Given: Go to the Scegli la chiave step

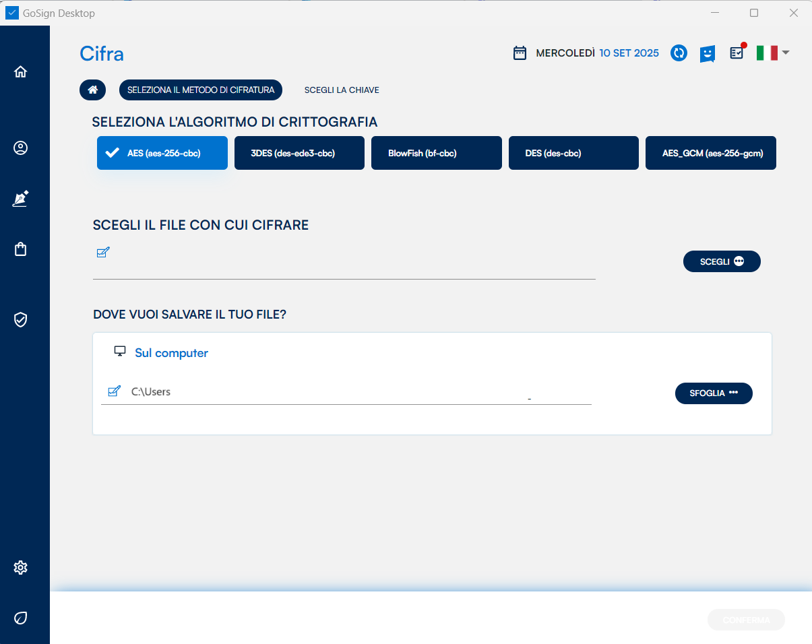Looking at the screenshot, I should click(342, 90).
